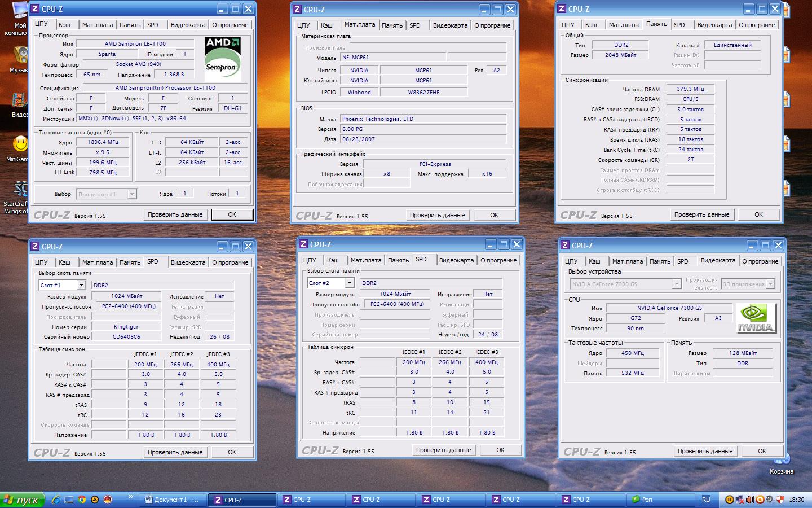
Task: Switch to Кэш tab in top-left CPU-Z
Action: coord(64,25)
